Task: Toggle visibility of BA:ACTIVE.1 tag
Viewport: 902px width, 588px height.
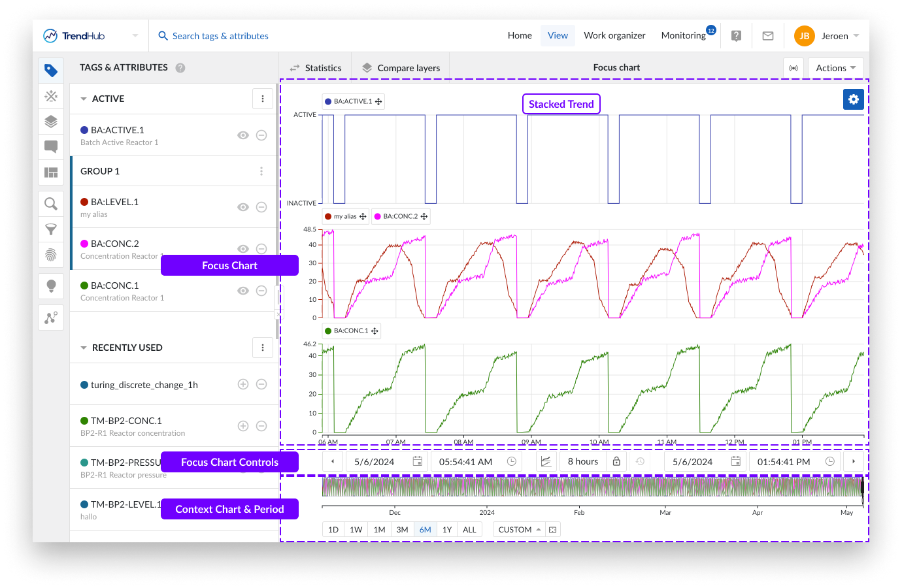Action: (243, 135)
